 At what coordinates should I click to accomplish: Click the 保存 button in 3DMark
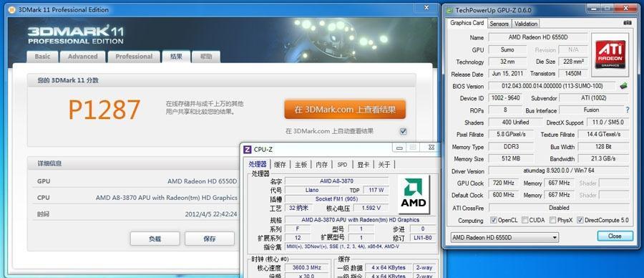pyautogui.click(x=210, y=239)
